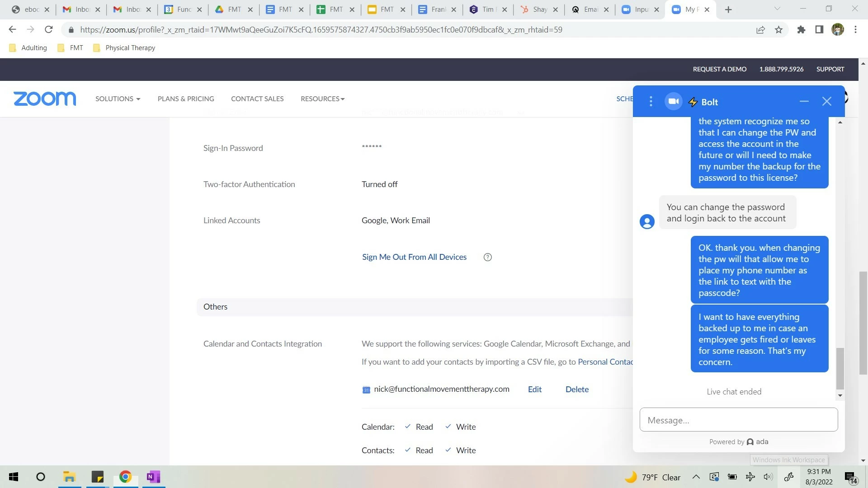Open the Chrome tab search dropdown arrow

[777, 9]
